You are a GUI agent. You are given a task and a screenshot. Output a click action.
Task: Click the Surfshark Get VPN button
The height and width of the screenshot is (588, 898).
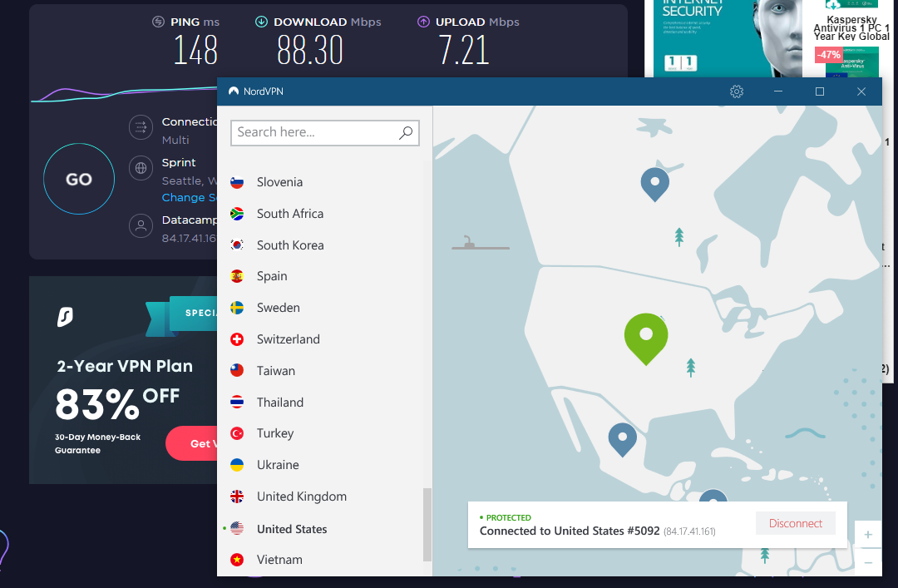pyautogui.click(x=192, y=443)
